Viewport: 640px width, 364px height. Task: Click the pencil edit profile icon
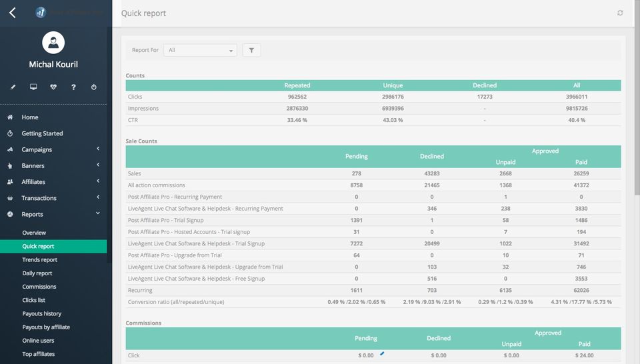(13, 87)
